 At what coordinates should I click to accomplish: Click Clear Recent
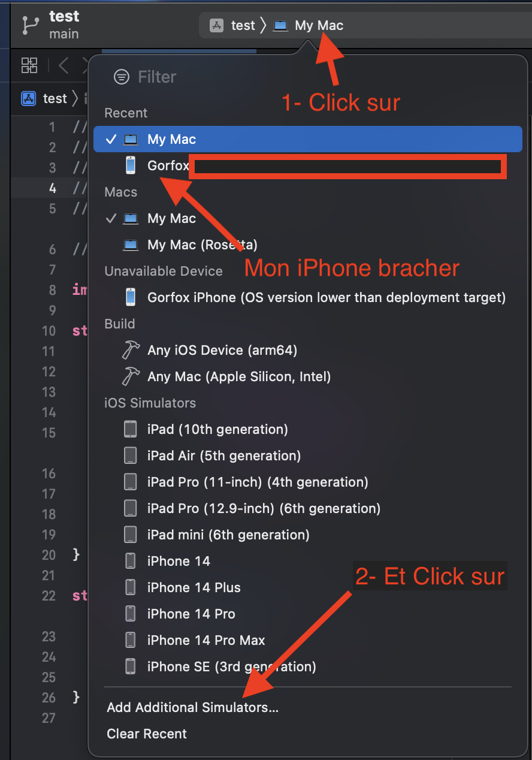[147, 734]
